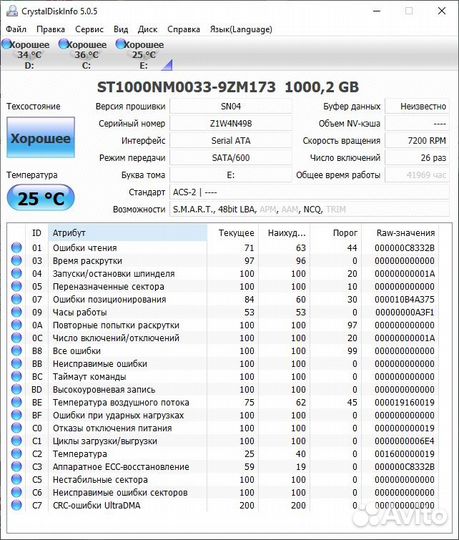Open the Вид menu

121,29
